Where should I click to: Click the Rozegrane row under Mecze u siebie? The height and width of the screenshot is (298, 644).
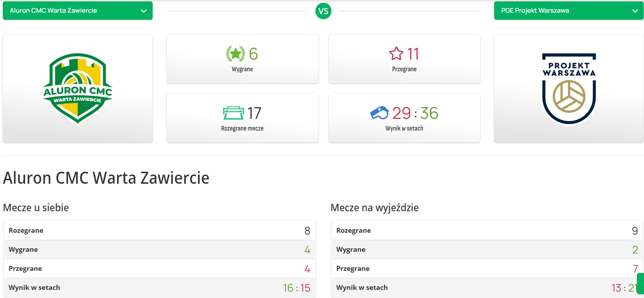159,231
